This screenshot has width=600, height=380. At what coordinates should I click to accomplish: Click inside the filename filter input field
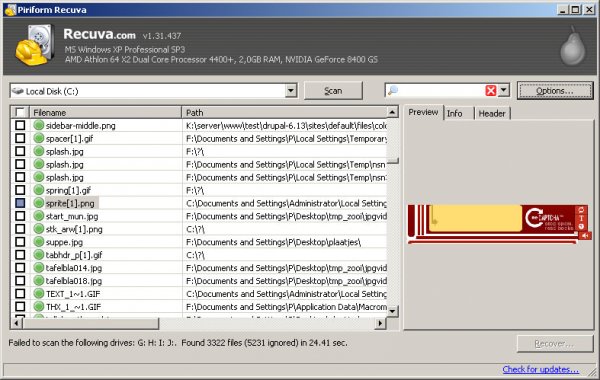441,91
